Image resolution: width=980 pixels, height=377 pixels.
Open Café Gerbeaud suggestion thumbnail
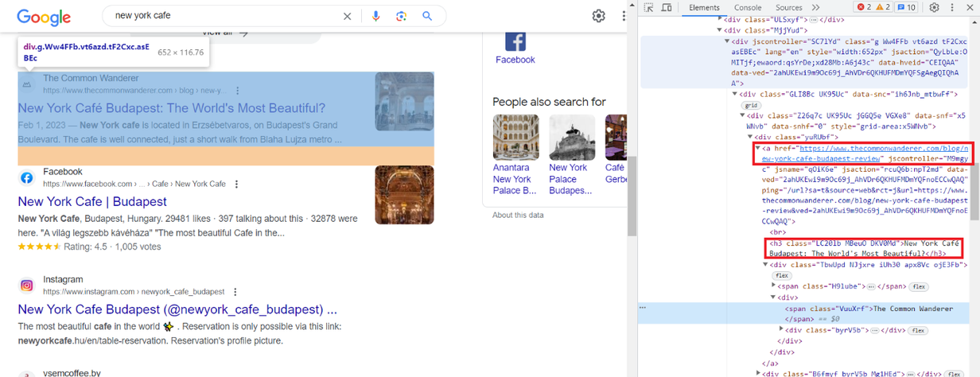click(616, 138)
